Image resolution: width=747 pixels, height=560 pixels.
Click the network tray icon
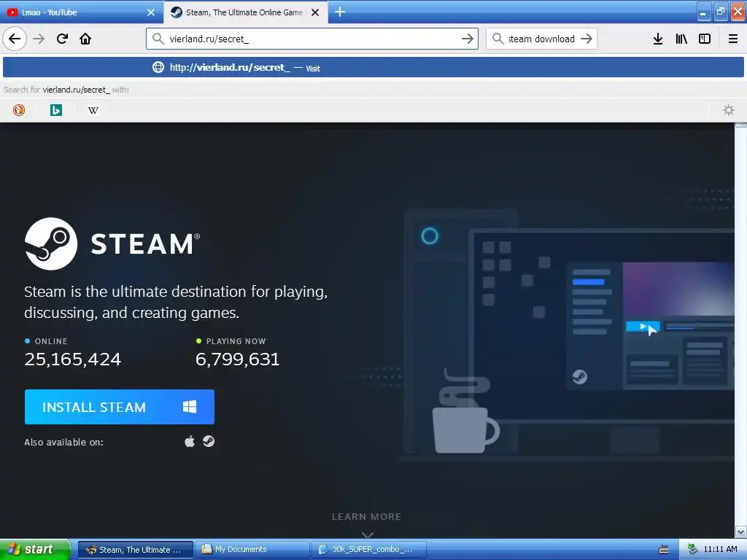pos(692,549)
